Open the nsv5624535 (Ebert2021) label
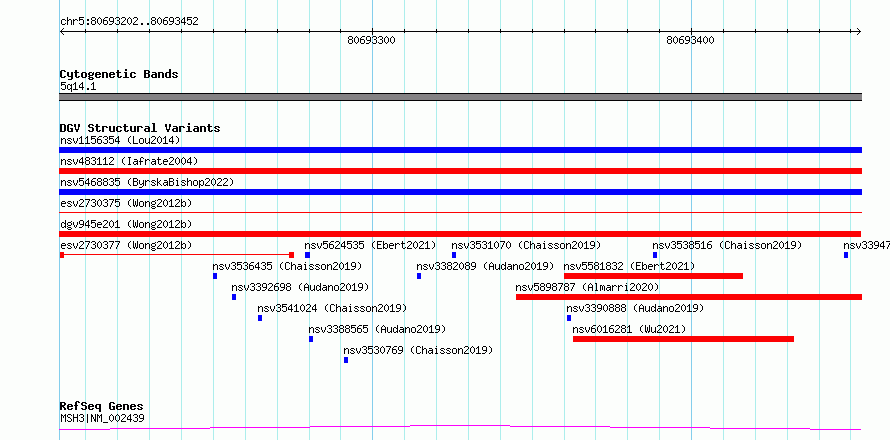Viewport: 890px width, 440px height. coord(371,245)
